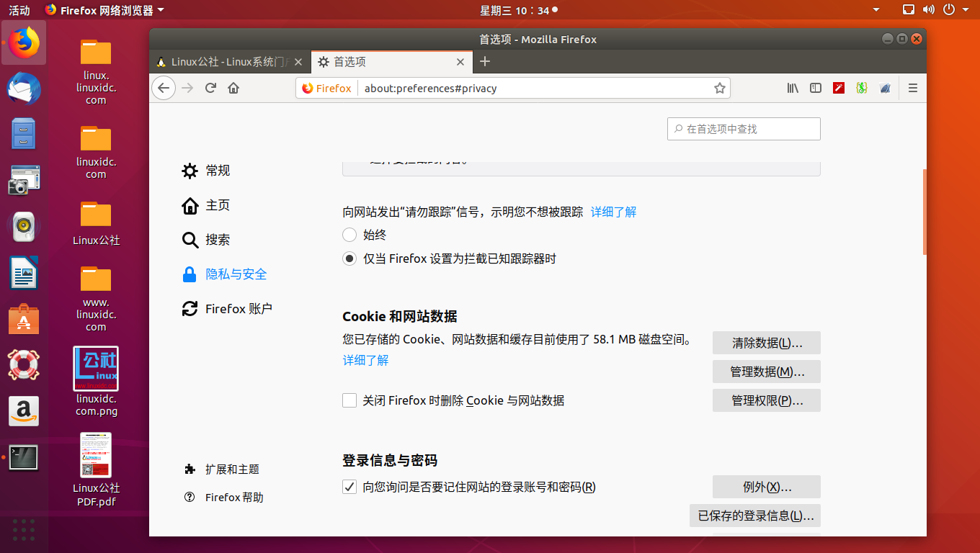Image resolution: width=980 pixels, height=553 pixels.
Task: Close the 首选项 tab
Action: 460,62
